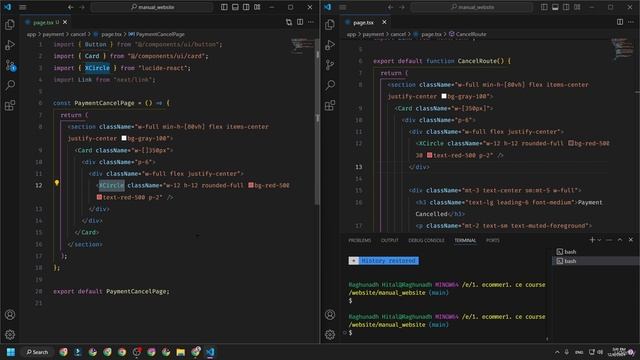
Task: Open Search view in right window
Action: pos(330,85)
